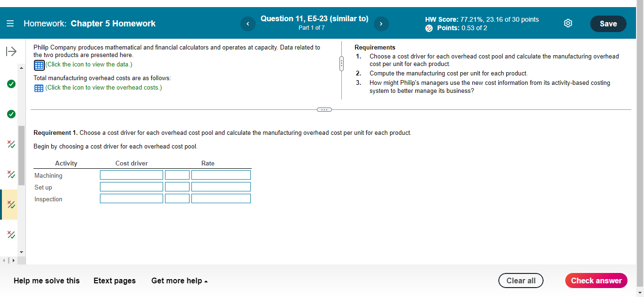
Task: Click the ellipsis to collapse the question header
Action: (x=324, y=109)
